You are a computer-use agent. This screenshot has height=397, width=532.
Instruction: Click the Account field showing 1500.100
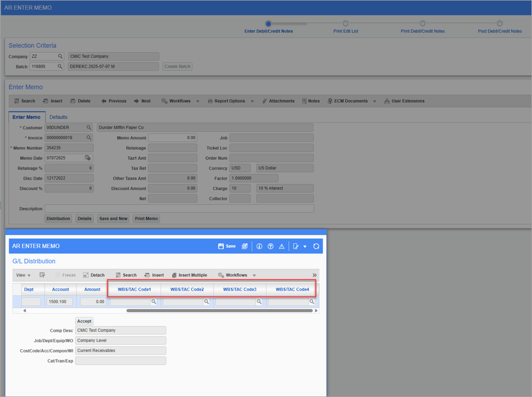pyautogui.click(x=60, y=302)
